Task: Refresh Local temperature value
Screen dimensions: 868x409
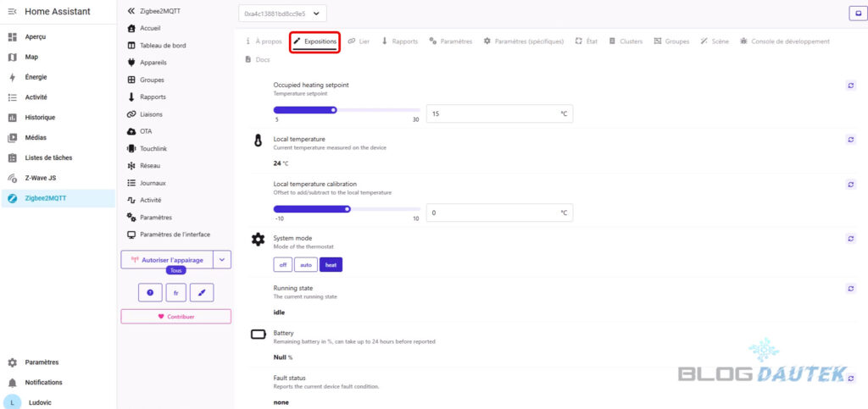Action: 851,140
